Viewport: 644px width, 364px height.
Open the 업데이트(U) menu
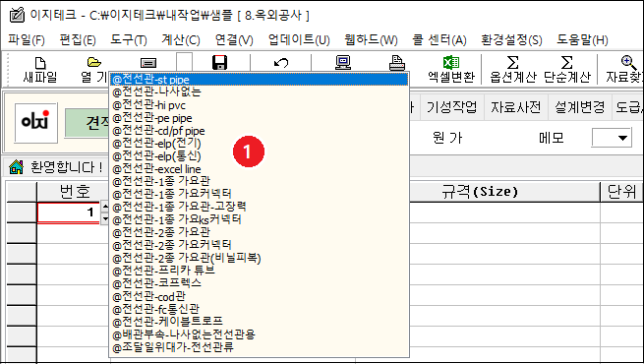pyautogui.click(x=299, y=40)
